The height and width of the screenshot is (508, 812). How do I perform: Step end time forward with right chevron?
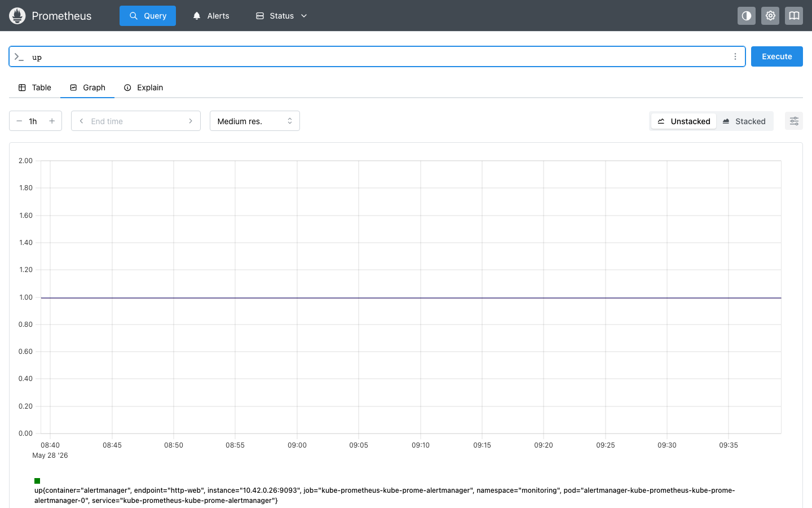click(x=191, y=121)
